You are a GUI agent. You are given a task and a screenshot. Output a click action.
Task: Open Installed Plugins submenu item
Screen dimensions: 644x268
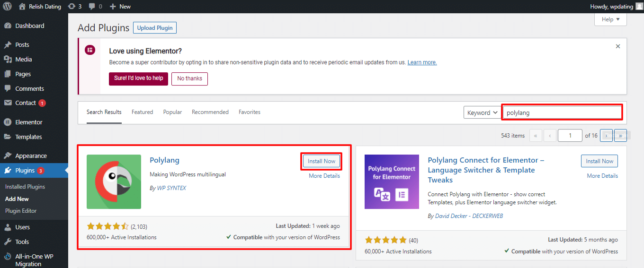point(25,187)
